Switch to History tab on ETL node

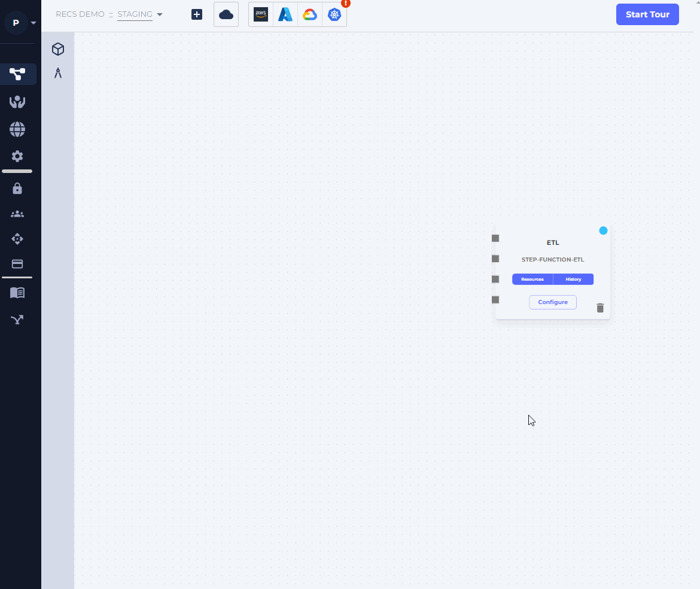tap(573, 279)
